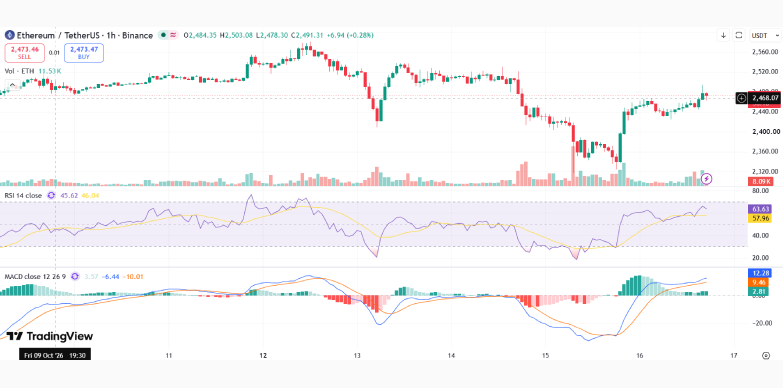Viewport: 783px width, 388px height.
Task: Click the 2,360.00 price scale label
Action: point(766,151)
